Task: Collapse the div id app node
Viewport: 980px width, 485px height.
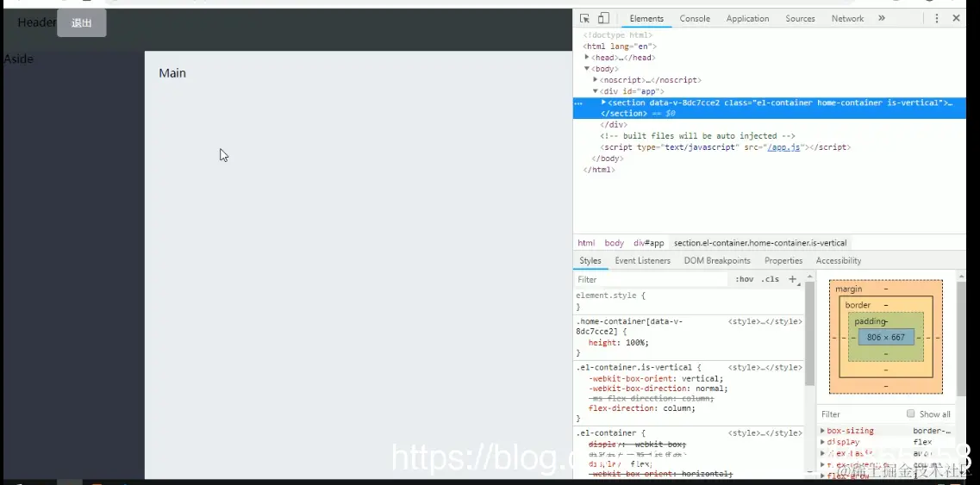Action: tap(596, 91)
